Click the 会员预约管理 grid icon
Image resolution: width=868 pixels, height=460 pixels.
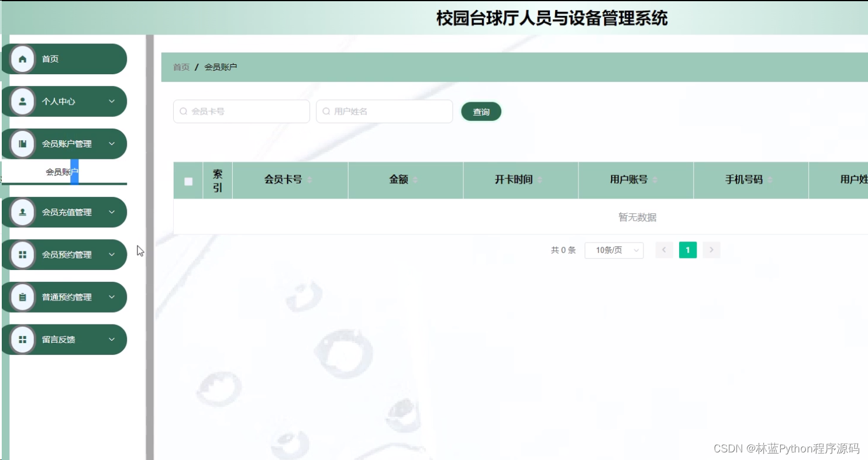23,254
